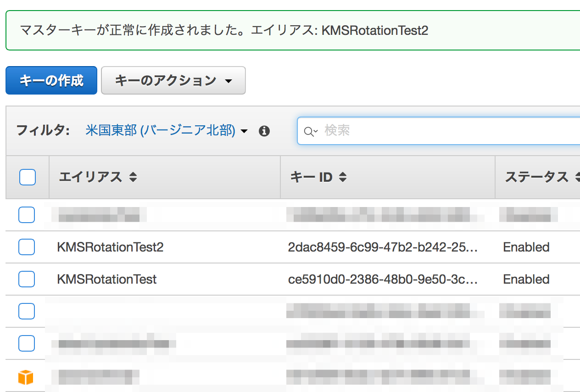The image size is (580, 392).
Task: Open the キーのアクション dropdown
Action: pyautogui.click(x=173, y=80)
